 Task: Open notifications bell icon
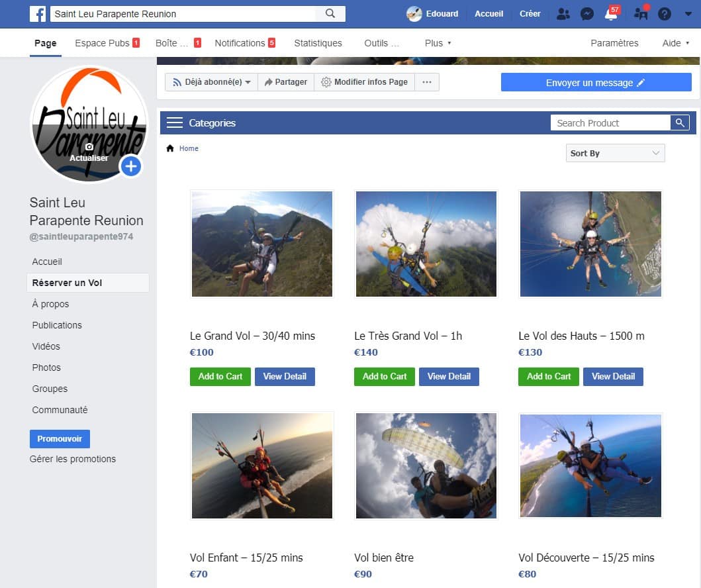[611, 14]
